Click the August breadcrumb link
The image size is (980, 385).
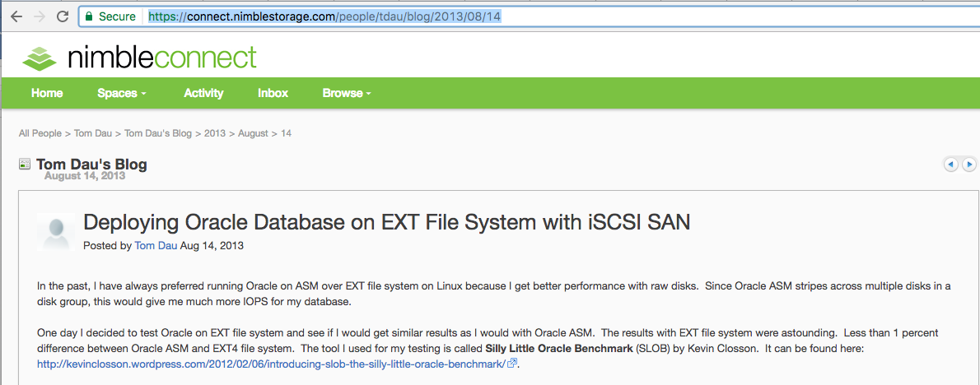tap(253, 133)
